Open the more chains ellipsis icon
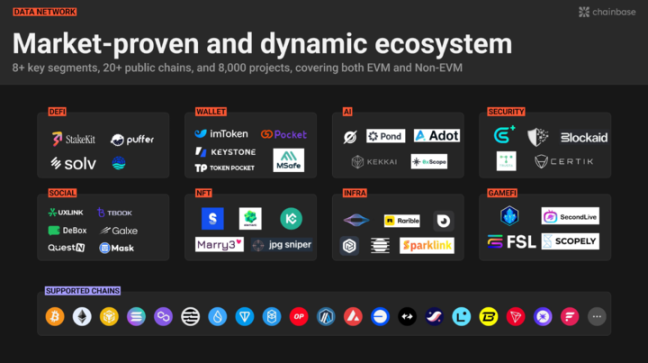 point(597,317)
